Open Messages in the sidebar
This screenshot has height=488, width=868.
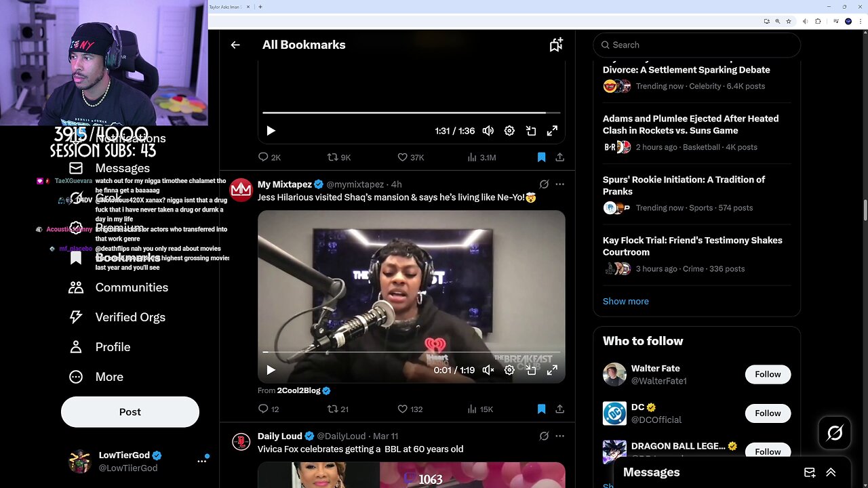[109, 168]
